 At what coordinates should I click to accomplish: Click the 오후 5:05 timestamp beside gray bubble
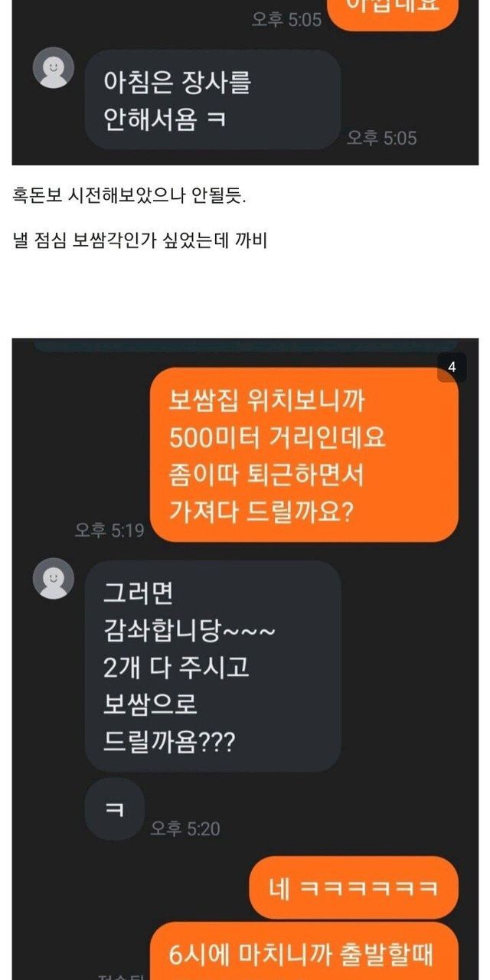(x=381, y=138)
